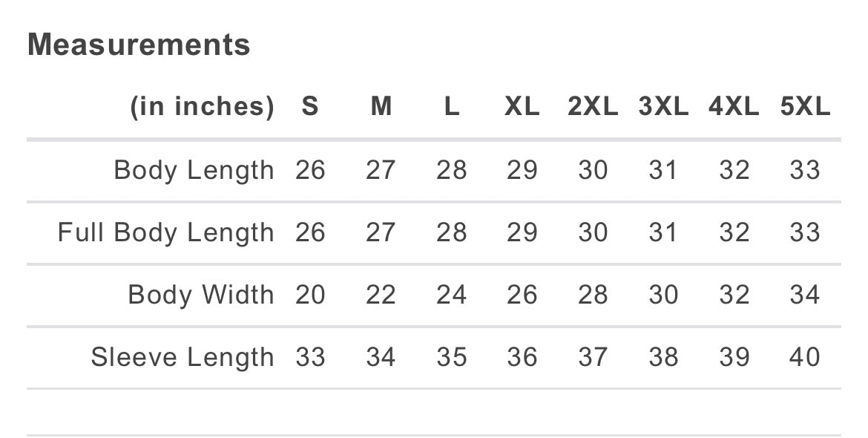Click Sleeve Length value 33 for size S
This screenshot has width=868, height=438.
coord(310,357)
